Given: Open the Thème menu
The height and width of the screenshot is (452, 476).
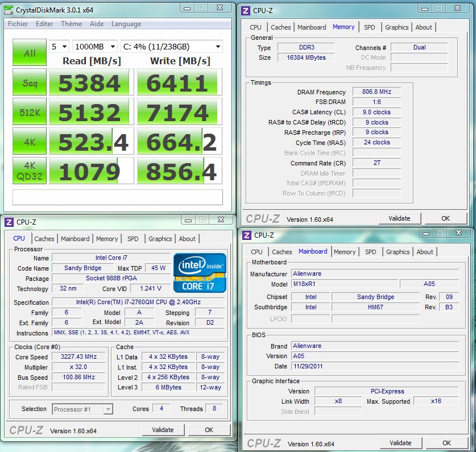Looking at the screenshot, I should coord(71,24).
